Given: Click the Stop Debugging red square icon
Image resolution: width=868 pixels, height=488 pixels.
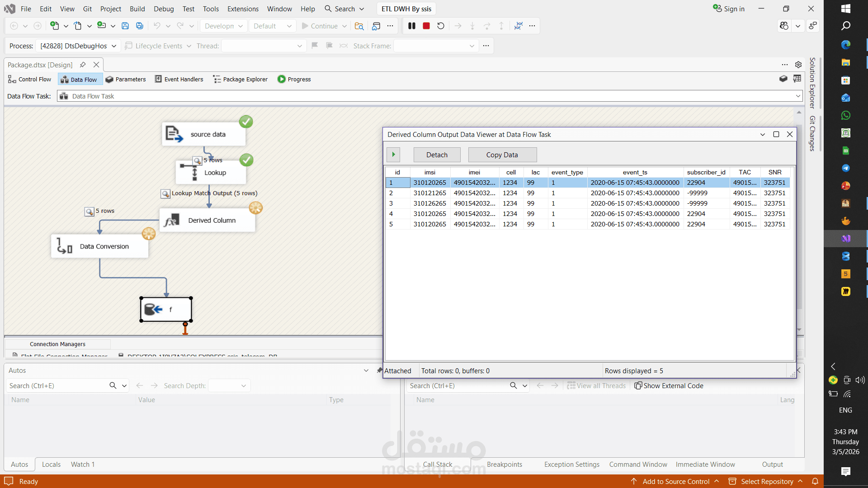Looking at the screenshot, I should pos(426,26).
